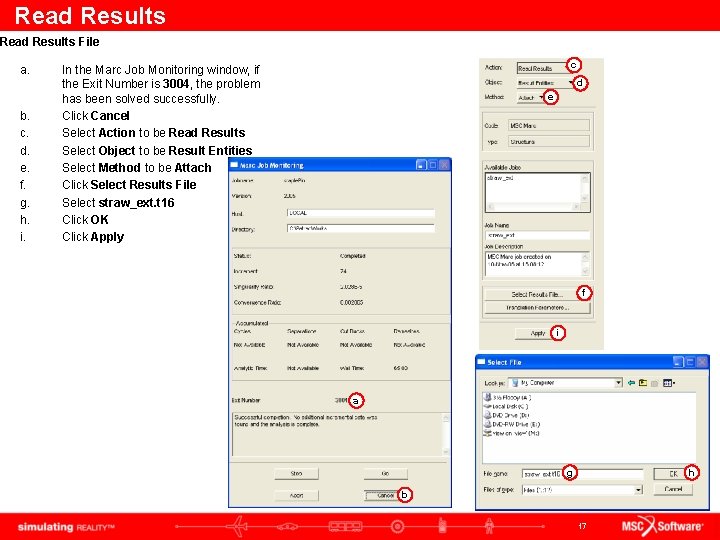The height and width of the screenshot is (540, 720).
Task: Click the create new folder icon in Select File
Action: (655, 383)
